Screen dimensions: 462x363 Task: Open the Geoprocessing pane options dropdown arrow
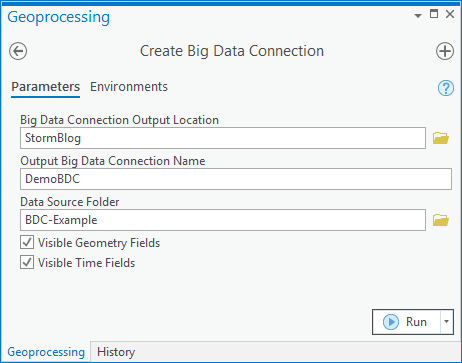(x=418, y=16)
